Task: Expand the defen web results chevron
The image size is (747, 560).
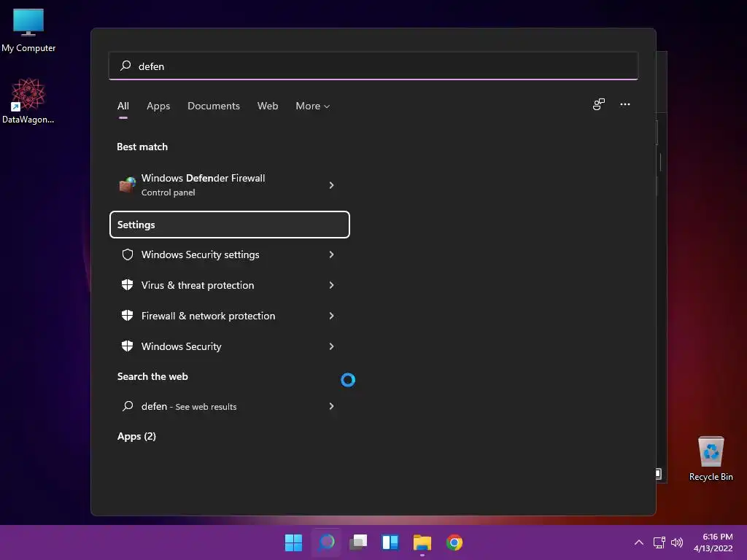Action: (332, 406)
